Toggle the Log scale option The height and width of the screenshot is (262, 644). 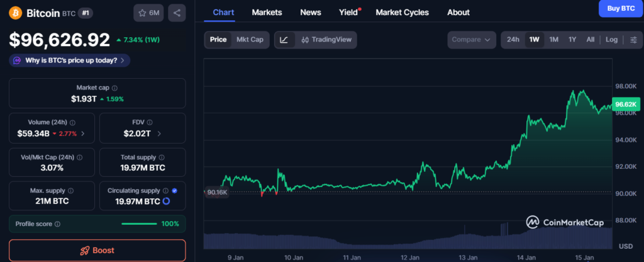(611, 40)
